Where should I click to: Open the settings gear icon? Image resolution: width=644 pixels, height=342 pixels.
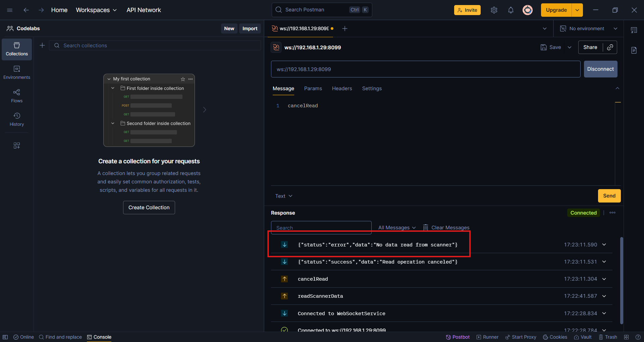pyautogui.click(x=494, y=10)
